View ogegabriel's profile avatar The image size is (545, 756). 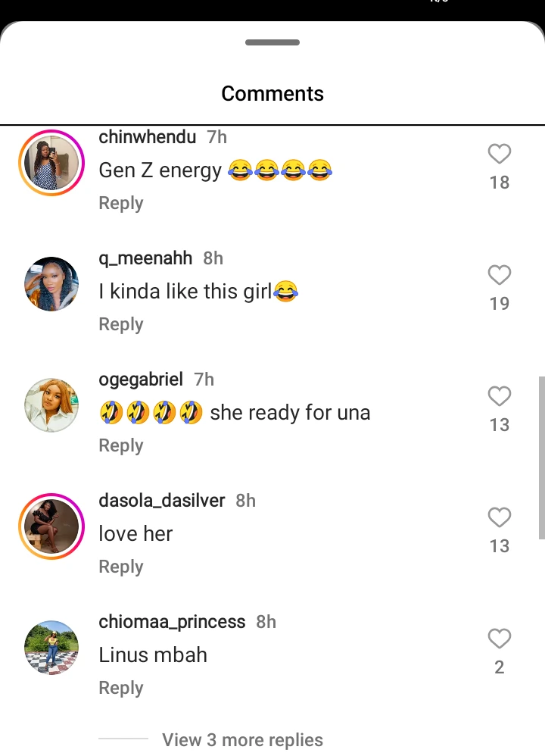[x=51, y=405]
